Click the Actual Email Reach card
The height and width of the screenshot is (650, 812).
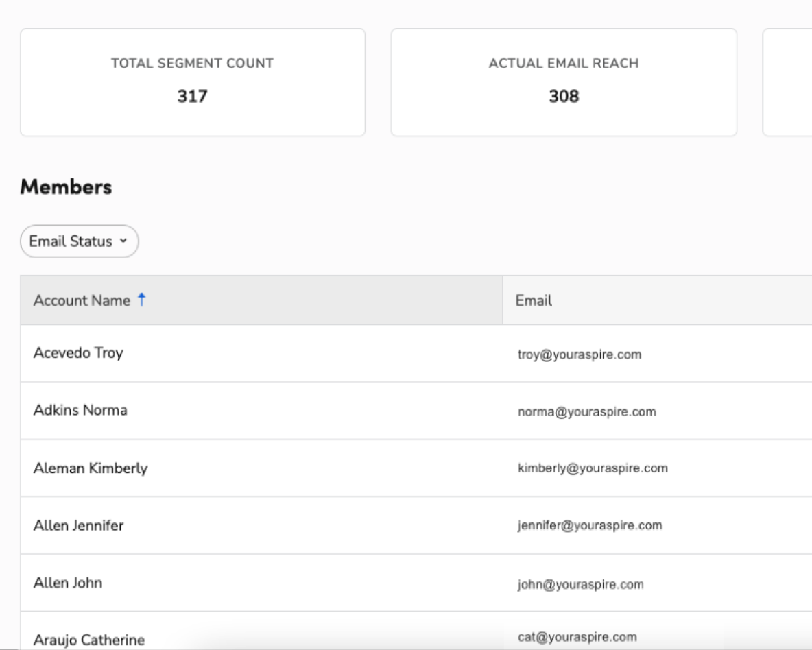click(x=564, y=82)
